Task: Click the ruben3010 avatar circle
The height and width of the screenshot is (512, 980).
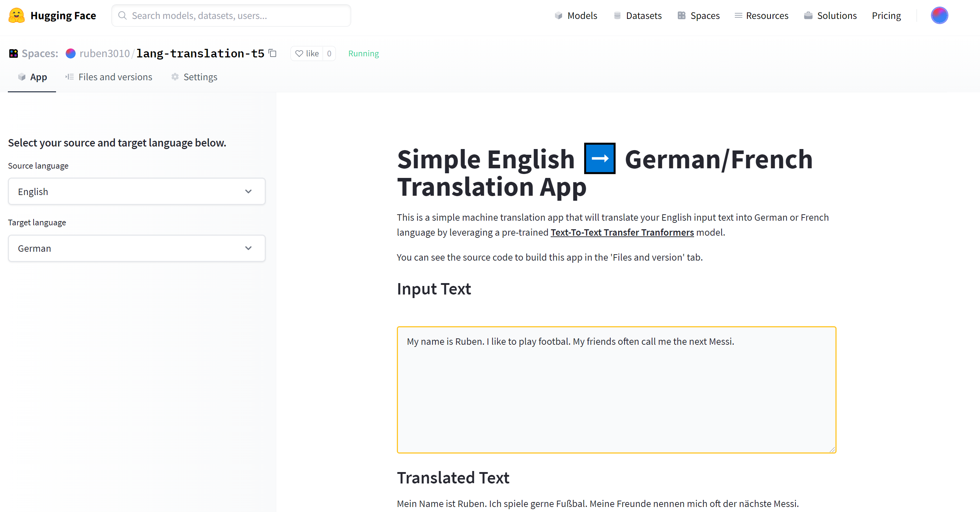Action: click(70, 53)
